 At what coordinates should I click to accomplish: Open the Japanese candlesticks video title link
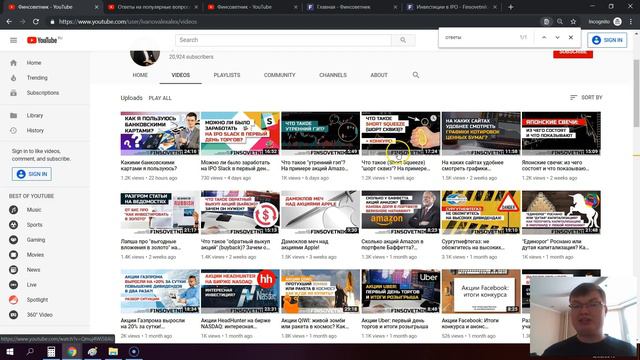(555, 165)
